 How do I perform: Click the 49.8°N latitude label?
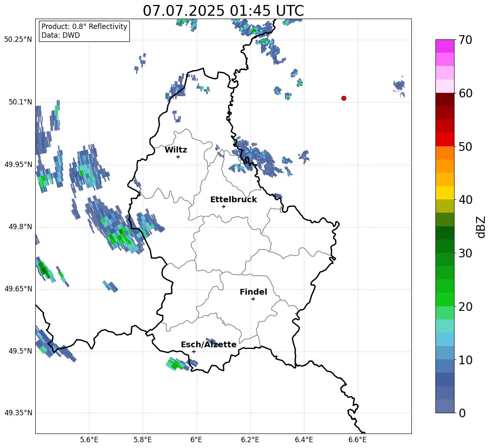pos(20,227)
